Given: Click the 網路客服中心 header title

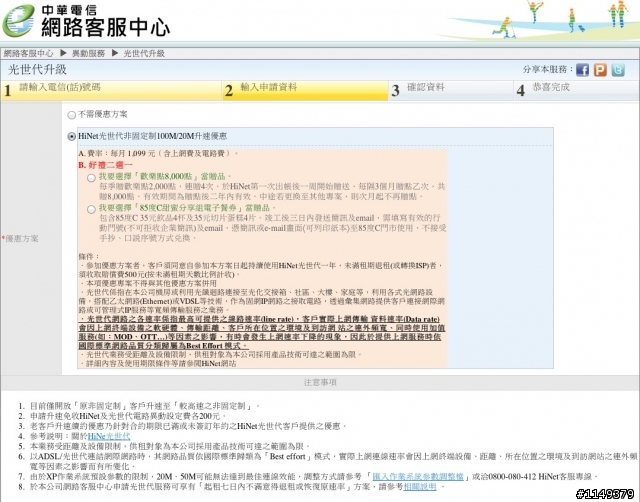Looking at the screenshot, I should coord(105,27).
